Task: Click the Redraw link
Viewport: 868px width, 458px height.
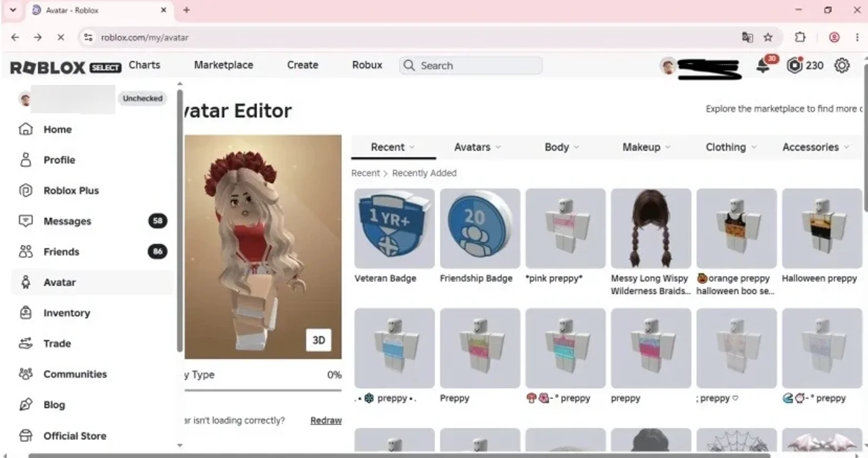Action: (326, 421)
